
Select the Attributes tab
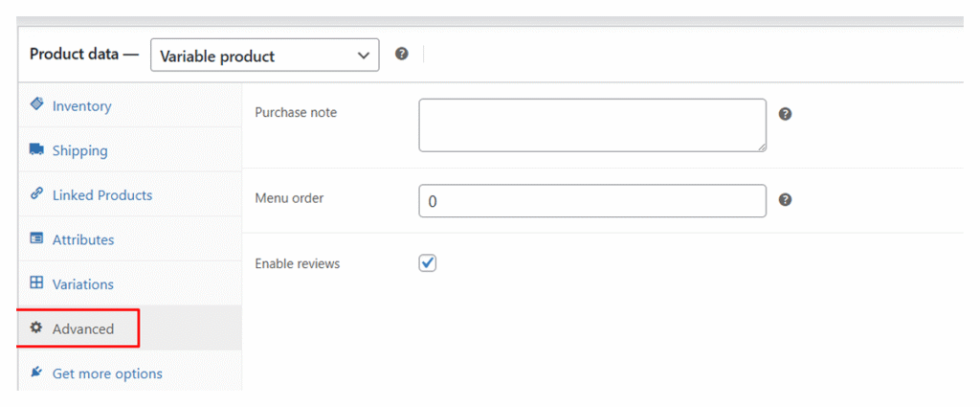pyautogui.click(x=83, y=239)
